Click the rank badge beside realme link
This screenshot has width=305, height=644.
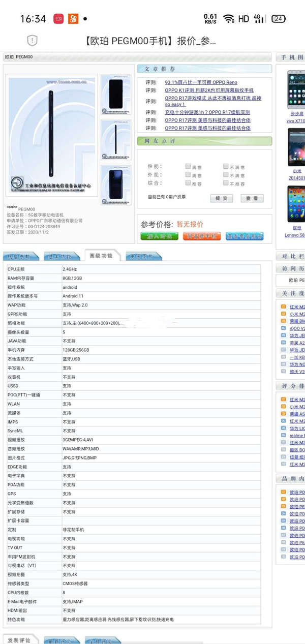click(284, 436)
